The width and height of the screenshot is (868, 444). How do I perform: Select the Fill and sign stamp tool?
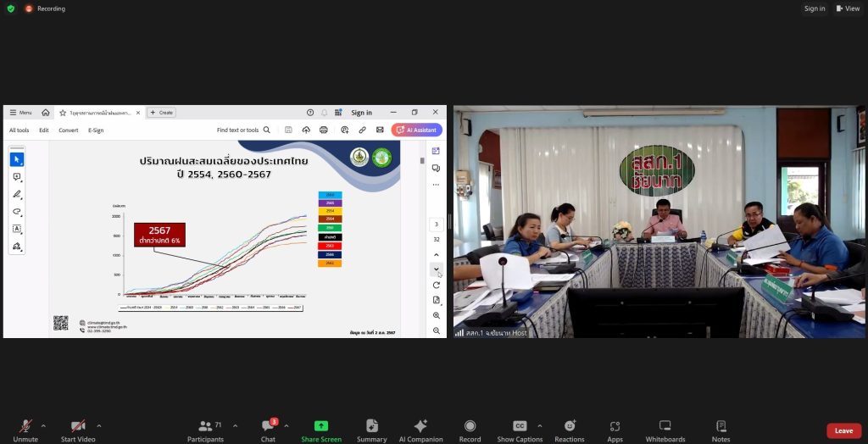click(17, 247)
